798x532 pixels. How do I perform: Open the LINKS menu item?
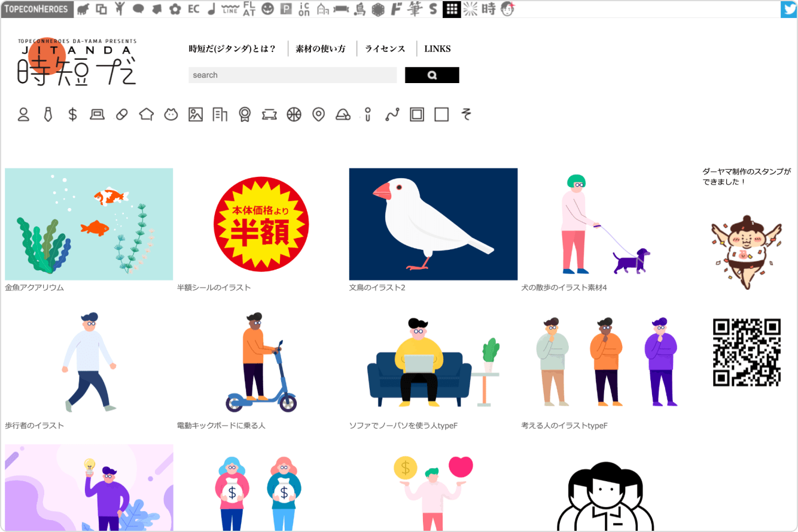click(x=437, y=49)
